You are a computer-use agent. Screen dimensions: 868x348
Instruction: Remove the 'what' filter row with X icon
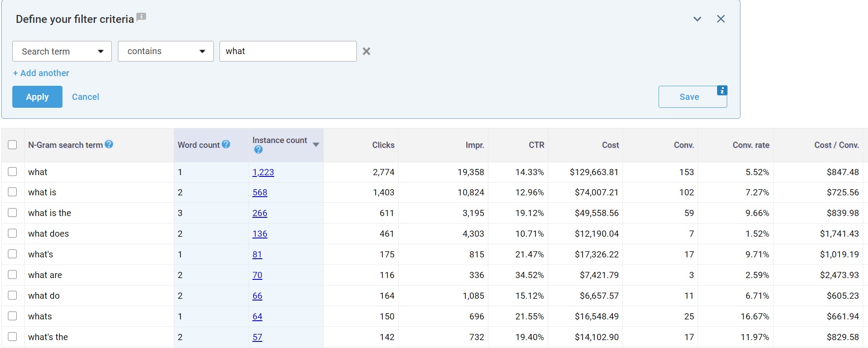click(366, 51)
